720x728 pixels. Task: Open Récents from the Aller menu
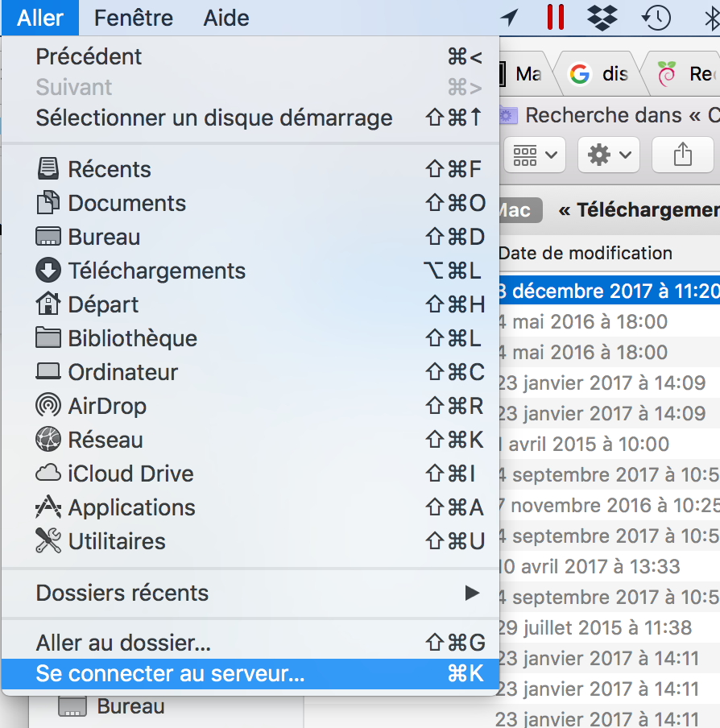point(110,169)
